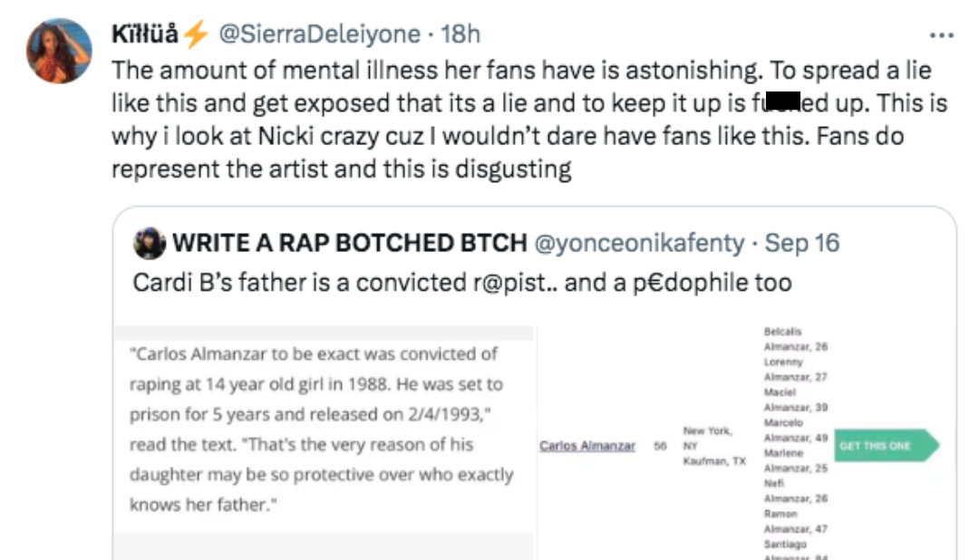Select Marcelo Almanzar, 49 in the relatives list
Viewport: 979px width, 560px height.
click(x=795, y=430)
